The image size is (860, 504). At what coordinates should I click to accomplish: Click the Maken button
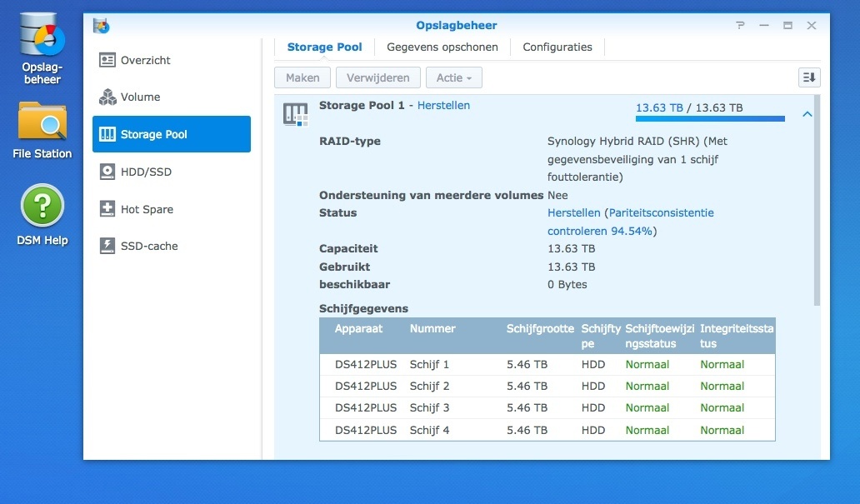[x=302, y=77]
